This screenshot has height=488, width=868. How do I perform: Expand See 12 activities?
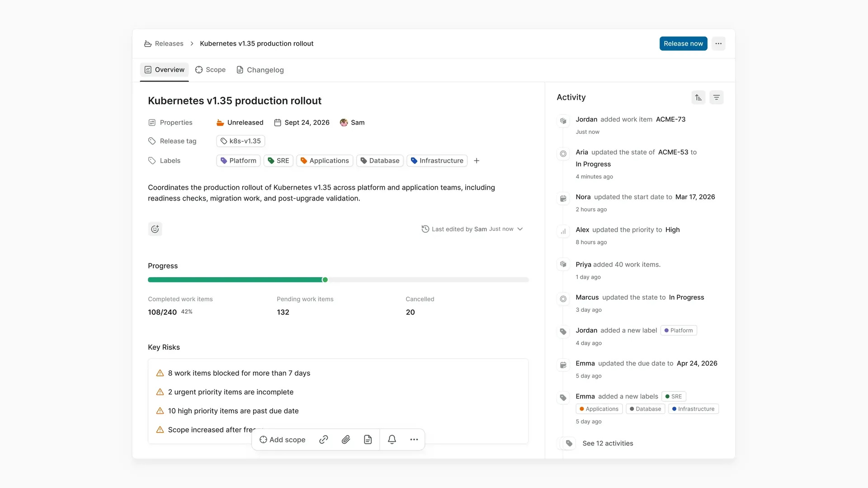click(608, 443)
